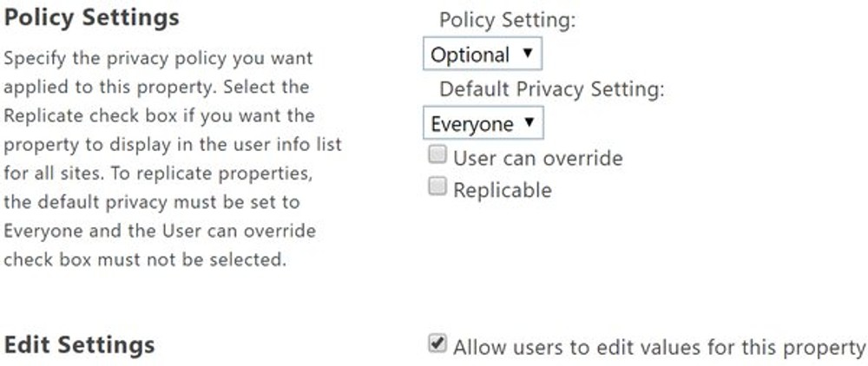Click the Policy Settings section heading

click(x=92, y=18)
